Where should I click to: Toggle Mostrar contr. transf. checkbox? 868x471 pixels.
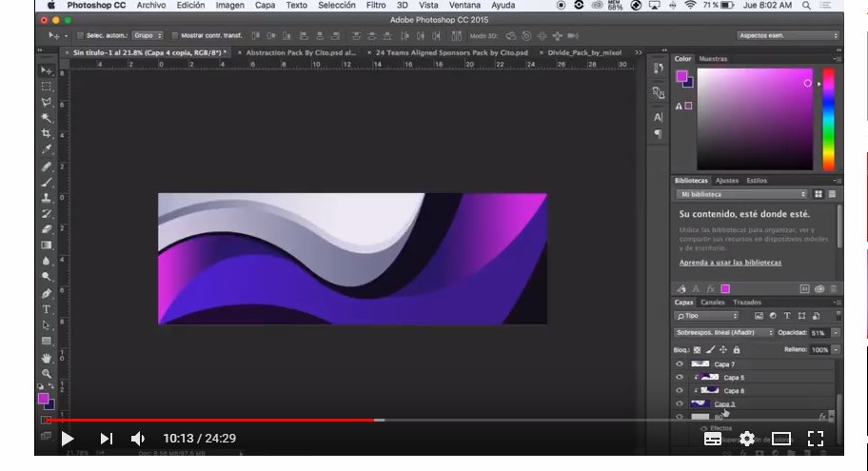pyautogui.click(x=174, y=35)
